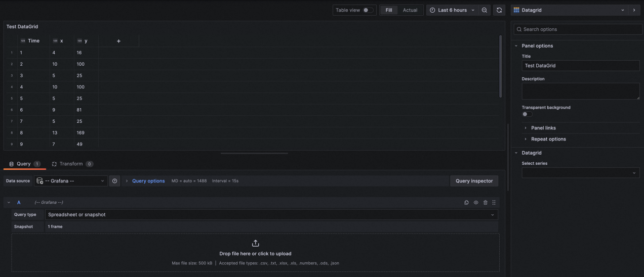Add a new column with plus icon
This screenshot has width=644, height=277.
coord(118,41)
